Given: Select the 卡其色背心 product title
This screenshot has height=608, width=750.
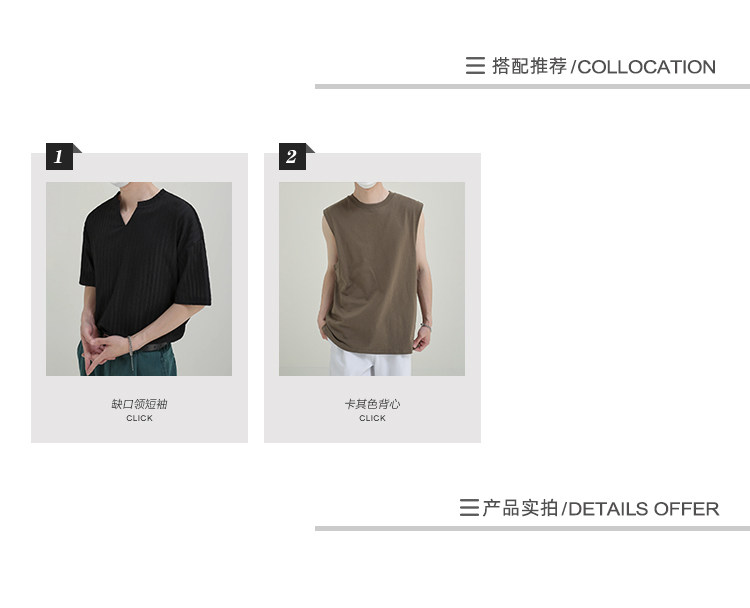Looking at the screenshot, I should click(x=372, y=404).
